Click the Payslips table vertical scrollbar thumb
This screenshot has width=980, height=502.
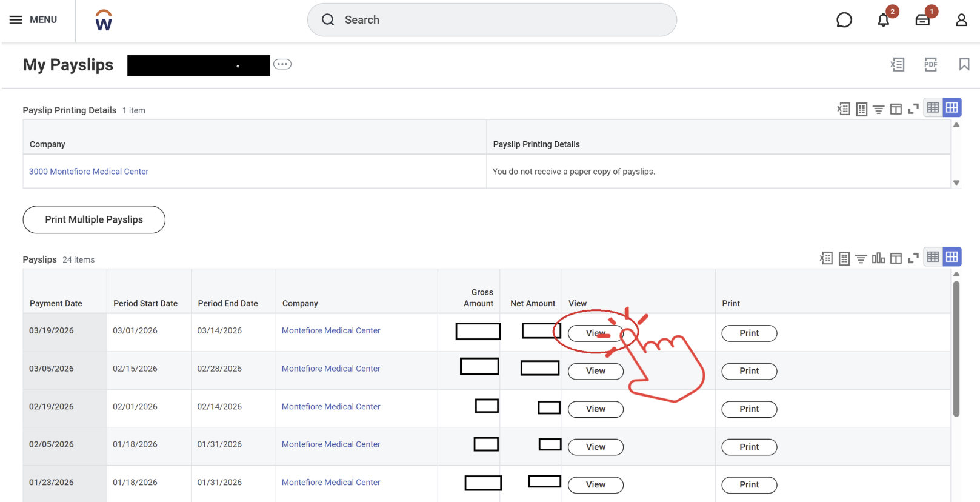click(956, 349)
